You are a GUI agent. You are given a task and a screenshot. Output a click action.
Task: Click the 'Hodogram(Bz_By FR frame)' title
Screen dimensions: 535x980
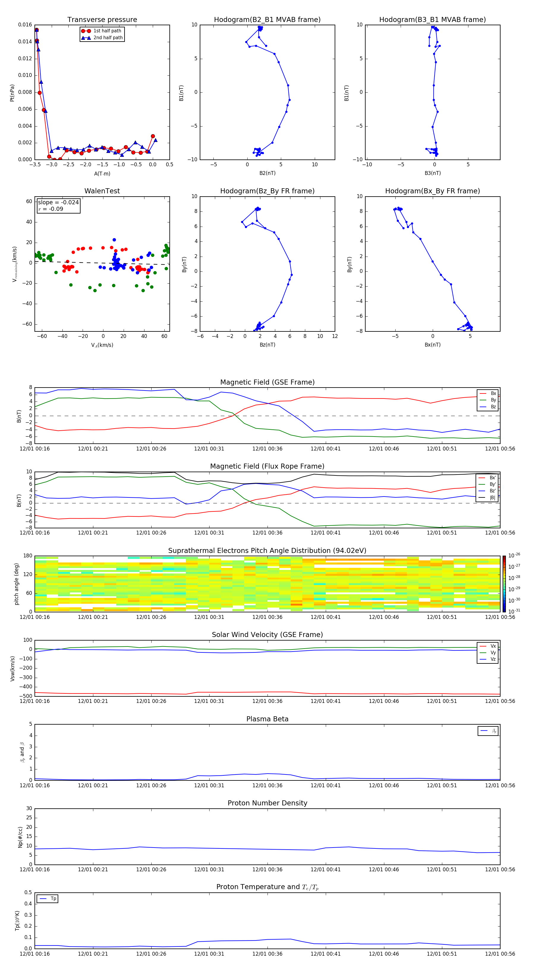(x=267, y=191)
